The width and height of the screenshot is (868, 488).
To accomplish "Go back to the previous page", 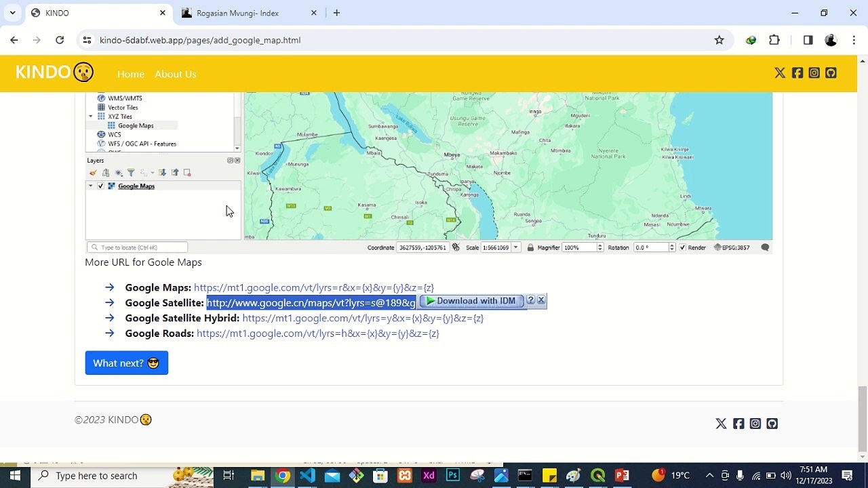I will coord(14,40).
